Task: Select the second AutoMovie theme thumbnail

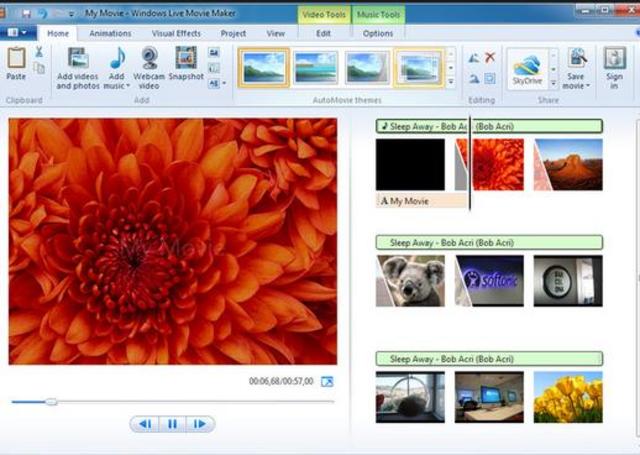Action: pyautogui.click(x=315, y=68)
